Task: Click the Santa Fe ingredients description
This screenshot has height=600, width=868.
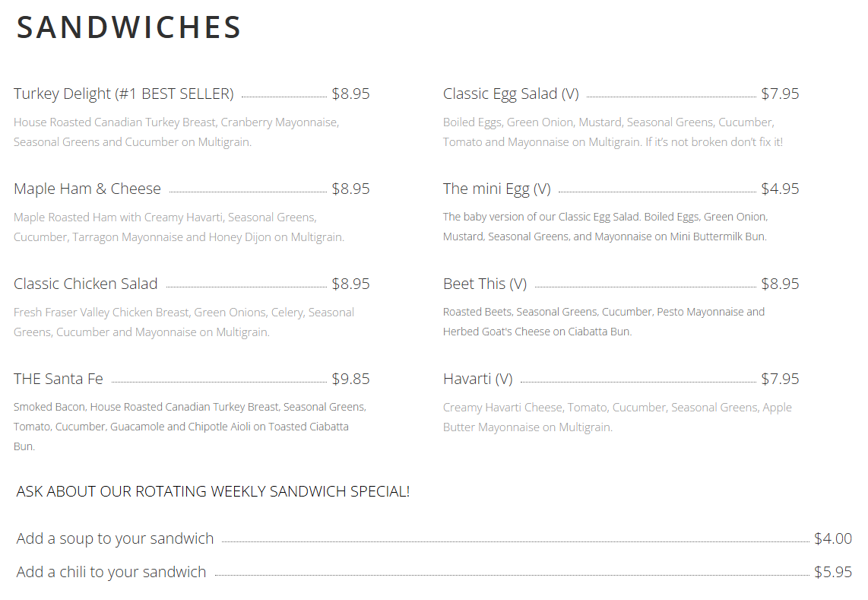Action: pos(190,427)
